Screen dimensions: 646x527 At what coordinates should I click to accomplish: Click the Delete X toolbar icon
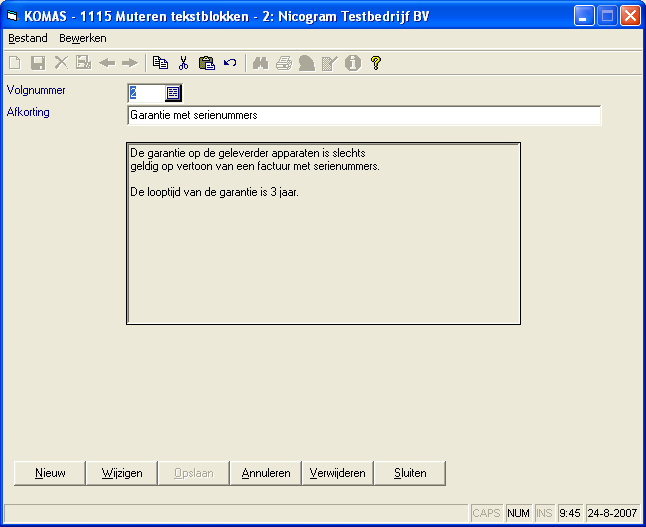pos(61,63)
